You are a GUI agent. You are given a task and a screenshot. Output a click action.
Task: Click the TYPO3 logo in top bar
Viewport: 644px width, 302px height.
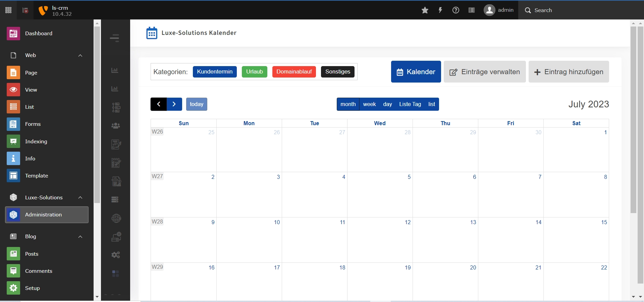pyautogui.click(x=43, y=10)
